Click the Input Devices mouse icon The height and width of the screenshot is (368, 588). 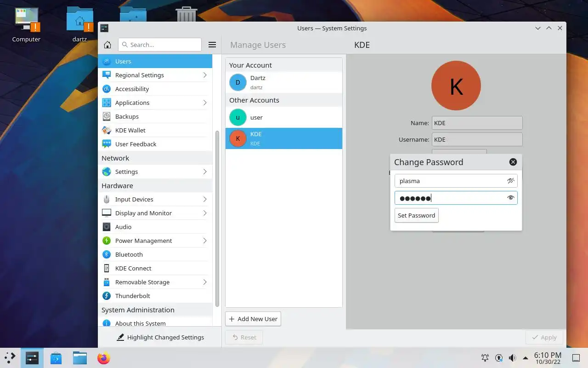point(107,199)
